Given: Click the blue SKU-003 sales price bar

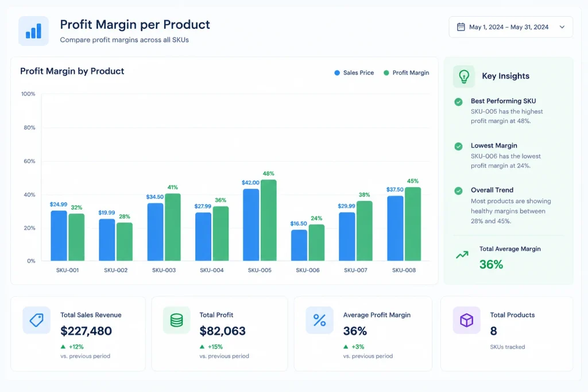Looking at the screenshot, I should [x=155, y=232].
